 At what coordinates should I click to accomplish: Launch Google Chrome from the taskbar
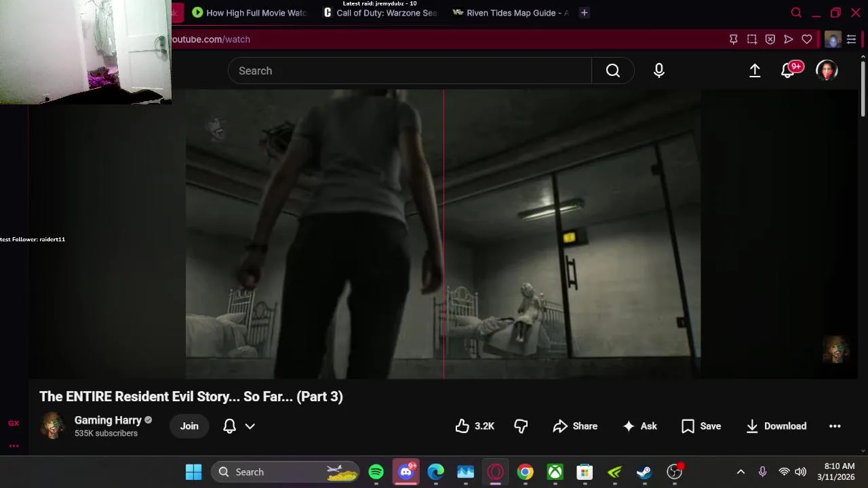coord(525,472)
